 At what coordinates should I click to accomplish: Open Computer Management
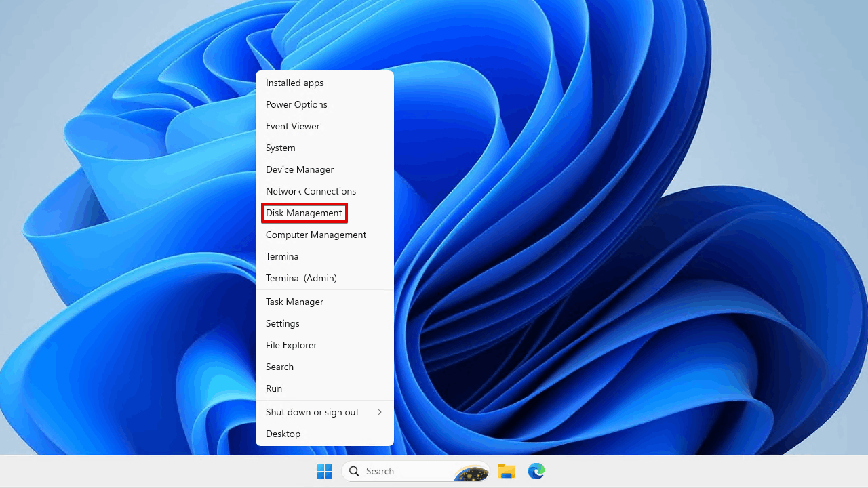(316, 235)
